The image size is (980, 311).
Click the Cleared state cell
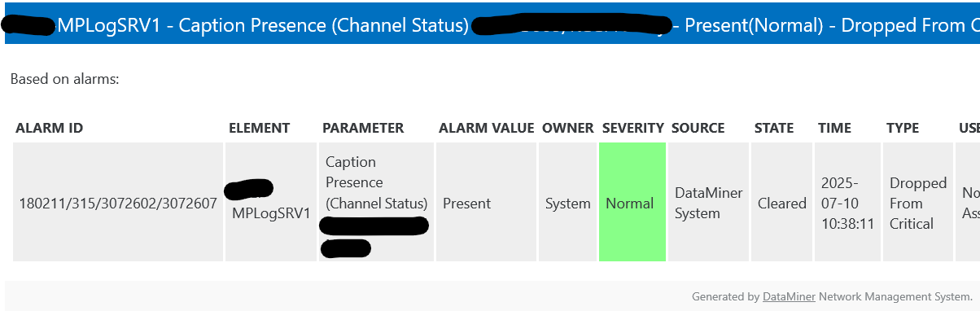click(781, 203)
